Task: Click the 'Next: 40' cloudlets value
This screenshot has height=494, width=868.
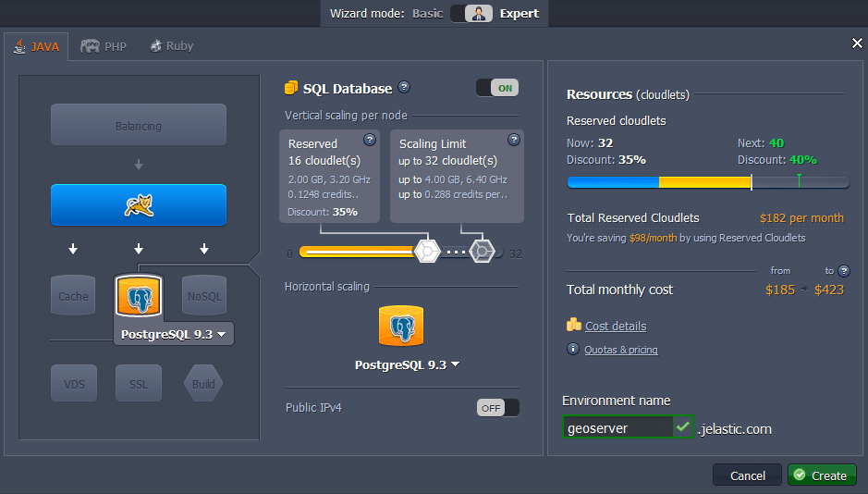Action: [761, 142]
